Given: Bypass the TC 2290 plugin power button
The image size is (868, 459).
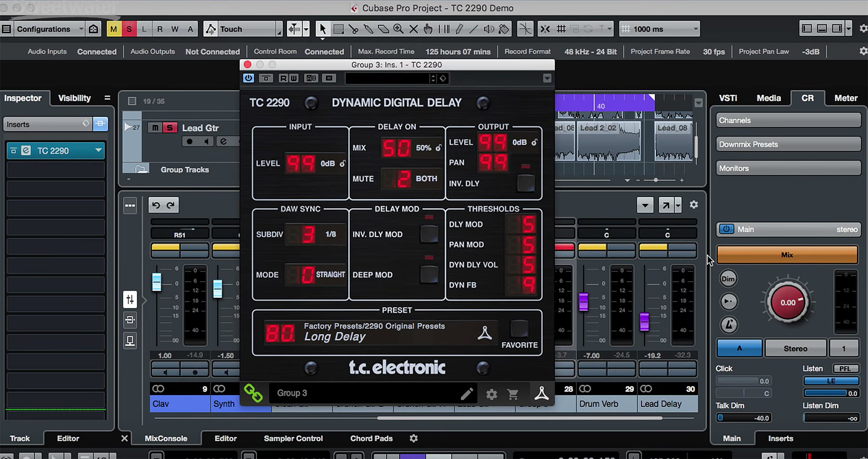Looking at the screenshot, I should pos(248,78).
